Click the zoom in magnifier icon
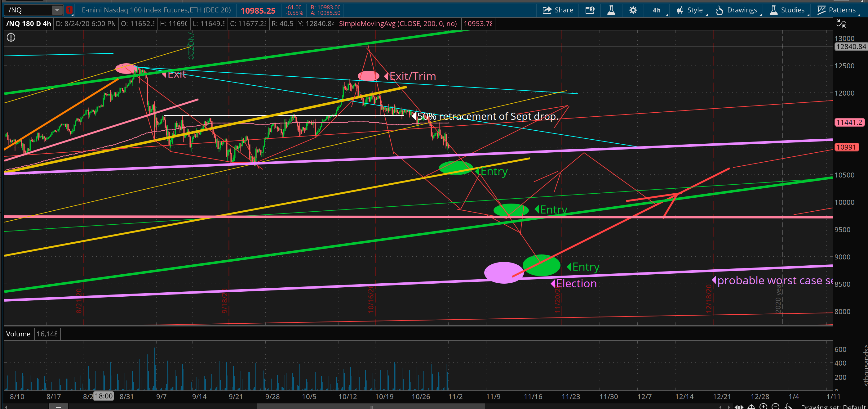Viewport: 868px width, 409px height. [763, 406]
